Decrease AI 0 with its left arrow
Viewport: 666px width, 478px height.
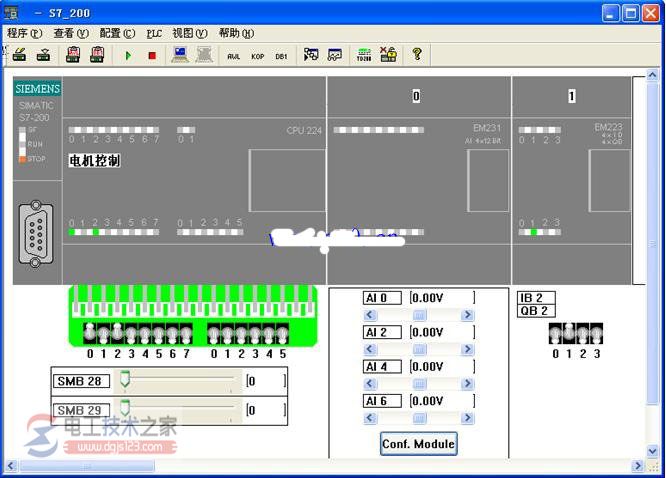coord(370,315)
